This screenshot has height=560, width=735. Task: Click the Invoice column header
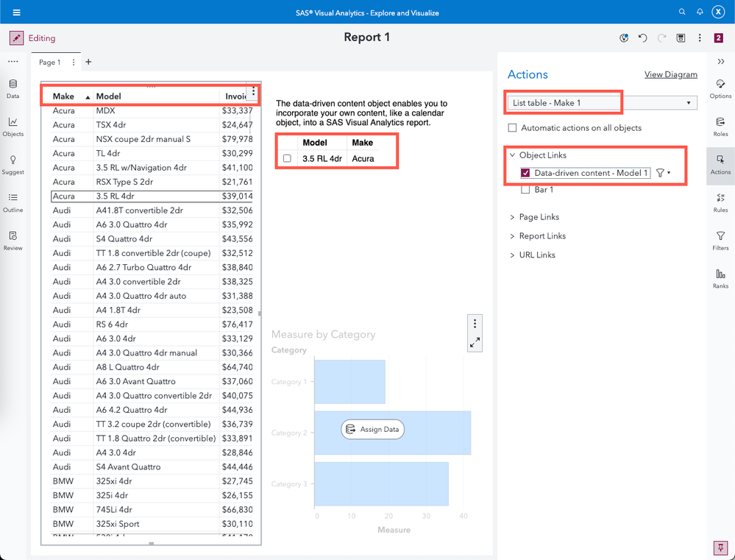[236, 96]
